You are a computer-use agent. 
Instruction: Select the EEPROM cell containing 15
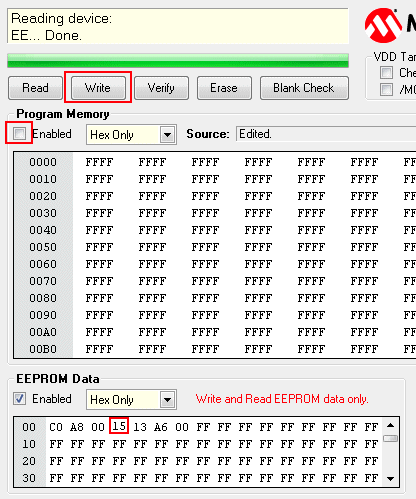119,426
